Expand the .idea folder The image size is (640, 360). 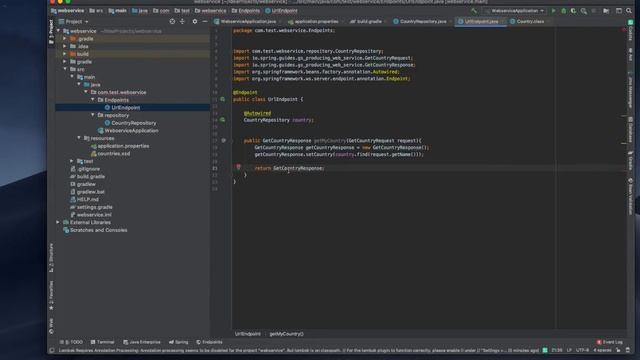point(64,47)
